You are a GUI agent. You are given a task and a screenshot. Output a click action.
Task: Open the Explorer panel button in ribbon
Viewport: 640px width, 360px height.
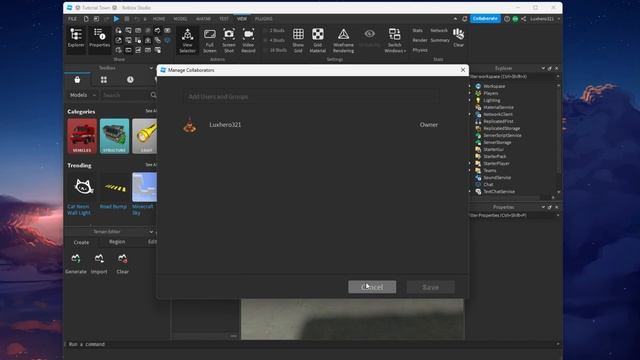[76, 39]
